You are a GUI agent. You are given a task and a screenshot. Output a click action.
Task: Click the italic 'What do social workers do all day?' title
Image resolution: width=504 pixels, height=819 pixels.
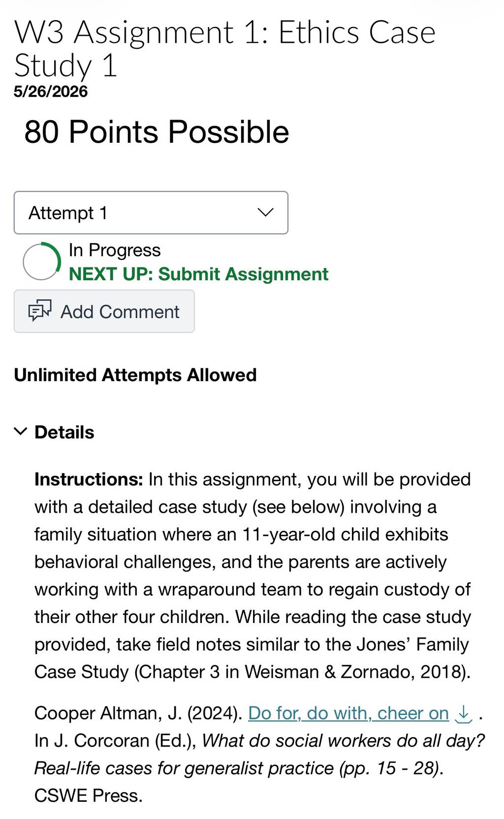coord(344,741)
